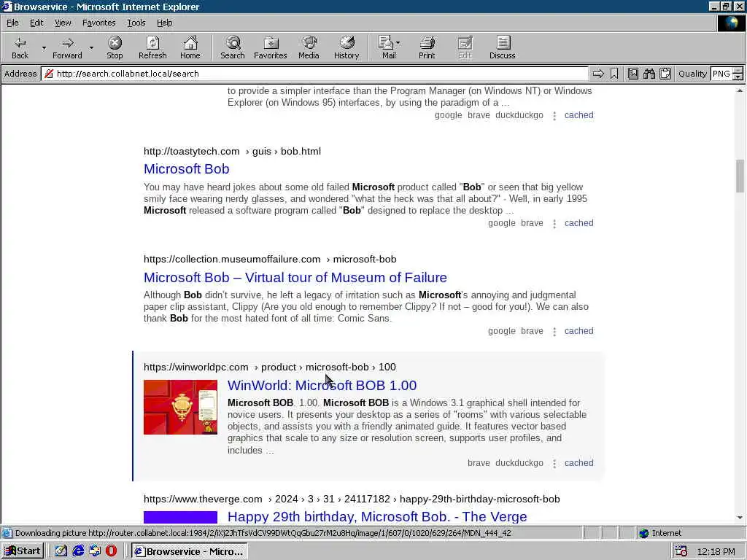Open cached copy of toastytech result
This screenshot has width=747, height=560.
tap(578, 223)
